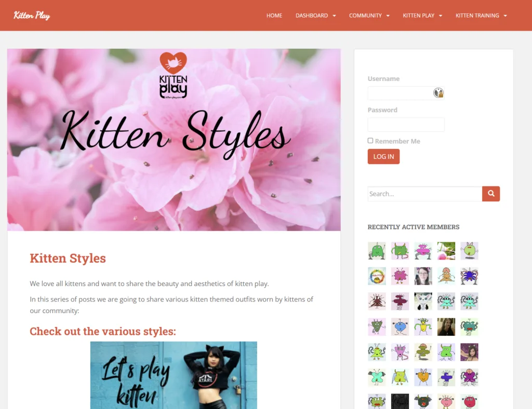Image resolution: width=532 pixels, height=409 pixels.
Task: Expand the Community dropdown menu
Action: click(x=369, y=16)
